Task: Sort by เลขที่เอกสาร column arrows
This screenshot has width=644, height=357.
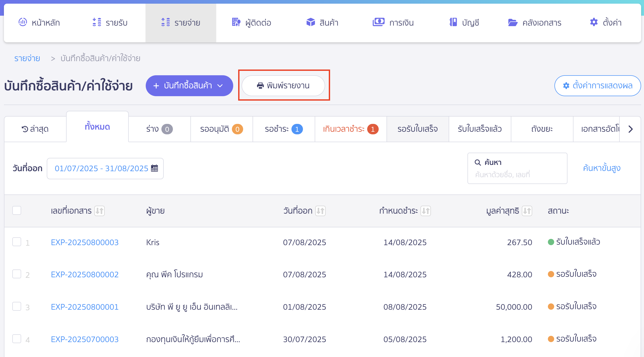Action: [x=99, y=211]
